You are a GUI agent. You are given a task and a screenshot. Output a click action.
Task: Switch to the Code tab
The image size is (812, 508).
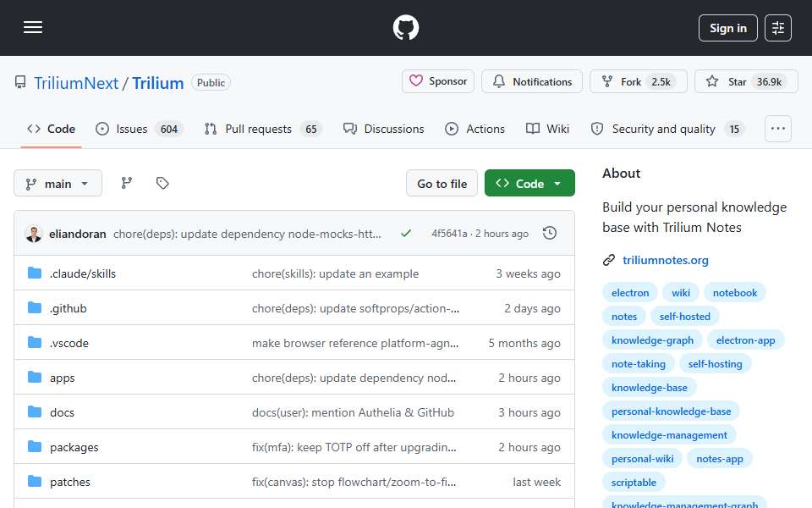click(x=52, y=129)
